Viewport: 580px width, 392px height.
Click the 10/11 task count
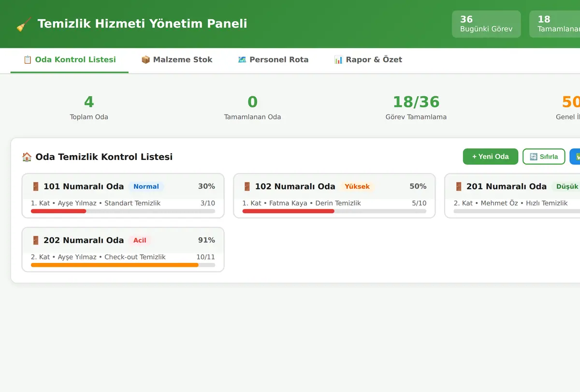coord(205,257)
